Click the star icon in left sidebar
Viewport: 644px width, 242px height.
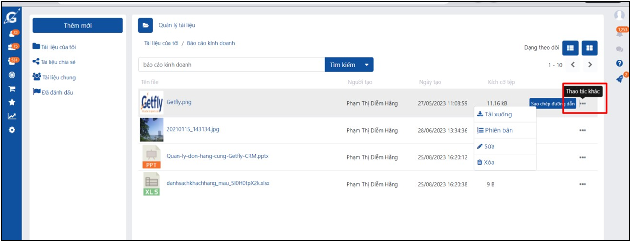12,102
